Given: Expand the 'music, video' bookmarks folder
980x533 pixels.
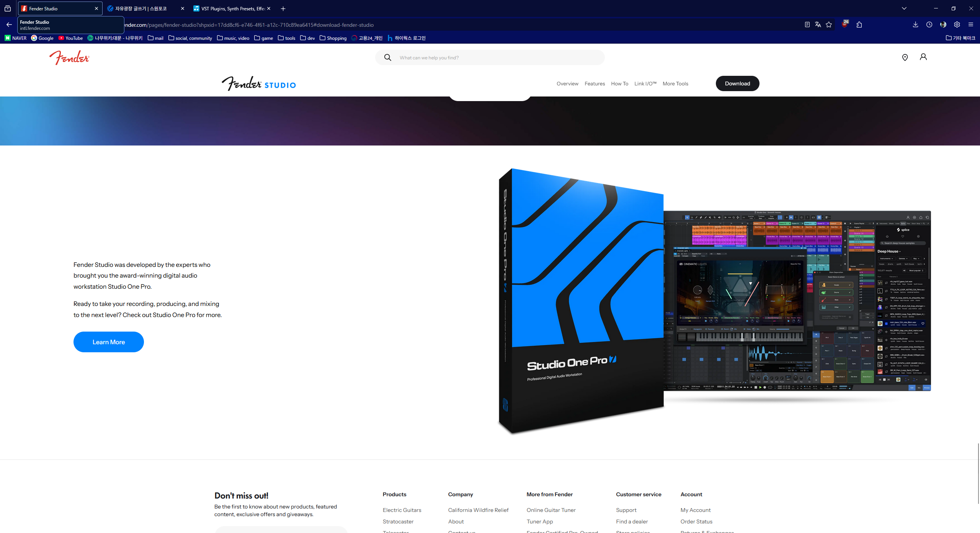Looking at the screenshot, I should [x=233, y=38].
